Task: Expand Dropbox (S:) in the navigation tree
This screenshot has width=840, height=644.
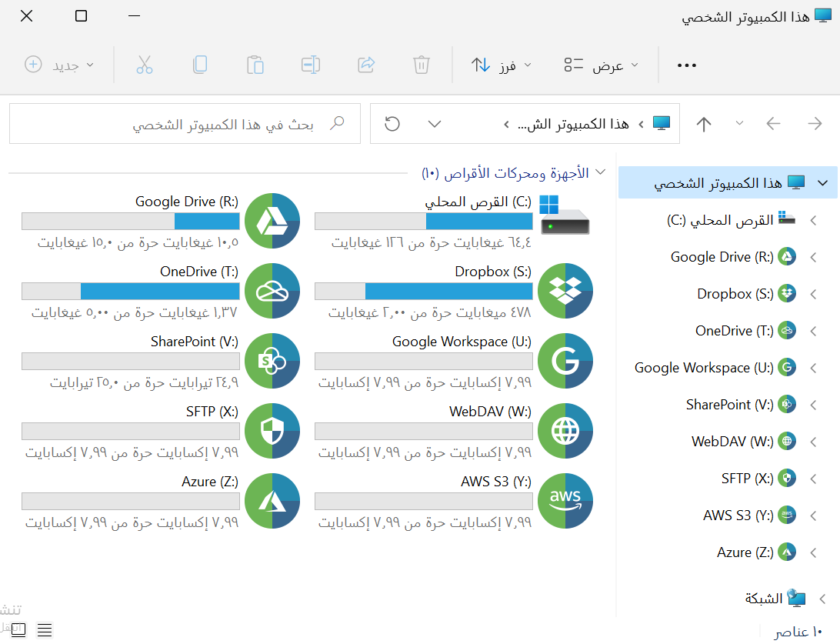Action: (x=813, y=294)
